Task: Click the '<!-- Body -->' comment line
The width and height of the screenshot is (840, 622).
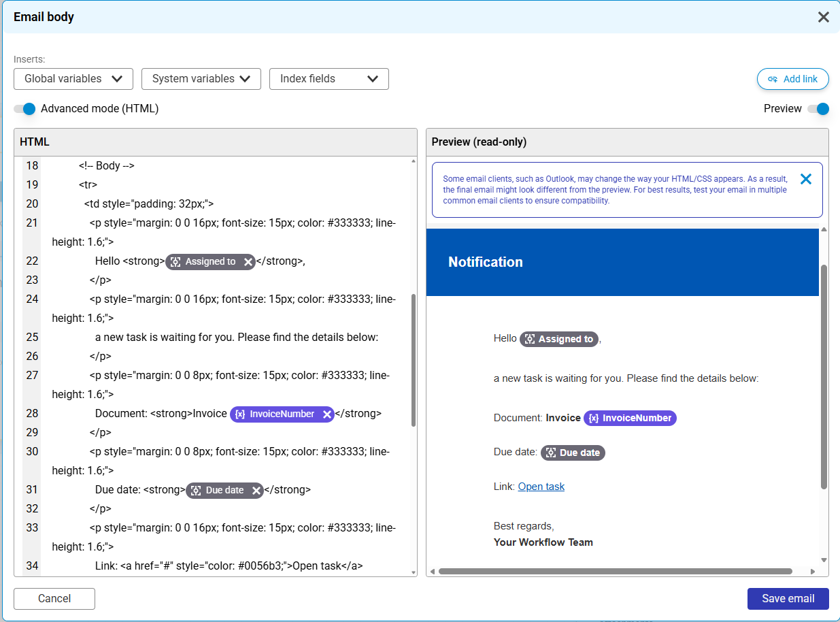Action: pyautogui.click(x=106, y=165)
